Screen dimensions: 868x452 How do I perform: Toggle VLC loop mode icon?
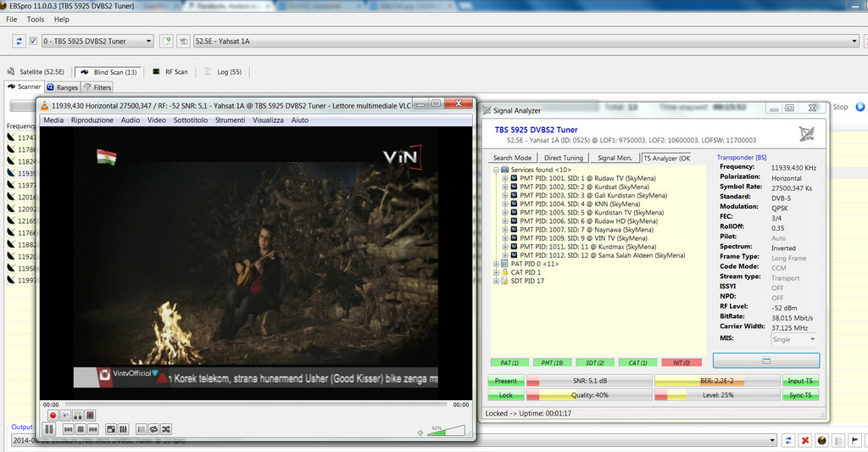(x=153, y=429)
